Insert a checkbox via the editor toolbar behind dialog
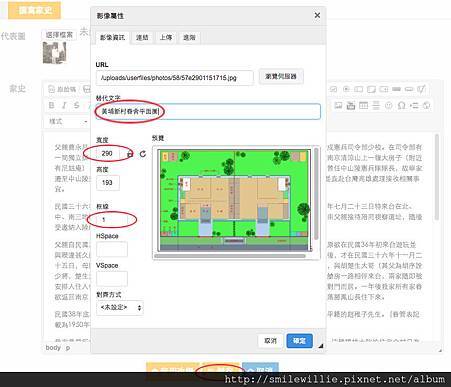The image size is (451, 387). (333, 89)
